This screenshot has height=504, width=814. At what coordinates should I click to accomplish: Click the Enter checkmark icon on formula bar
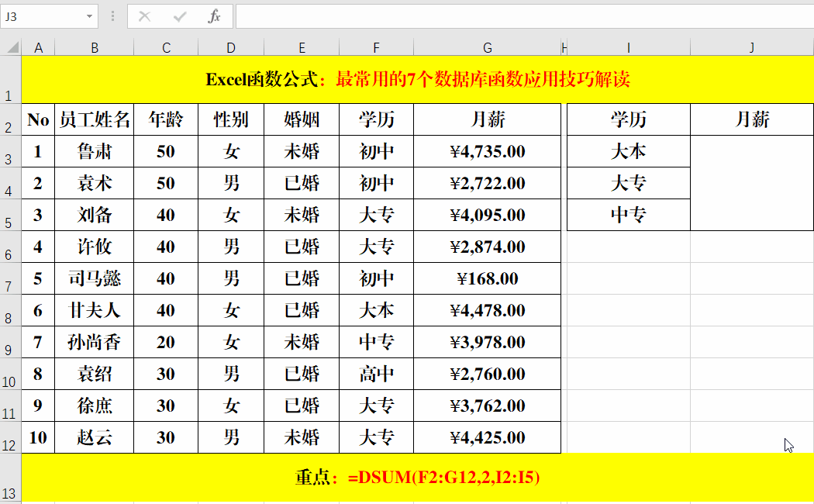pos(180,16)
